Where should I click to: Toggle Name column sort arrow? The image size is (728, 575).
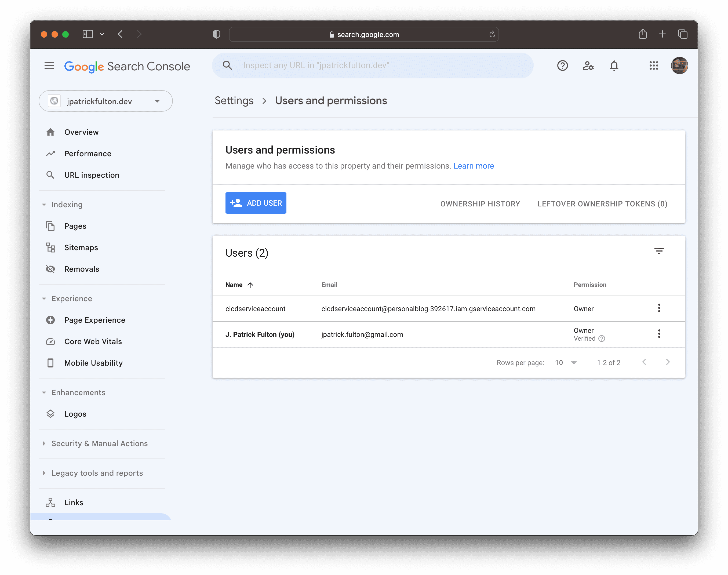(x=250, y=285)
